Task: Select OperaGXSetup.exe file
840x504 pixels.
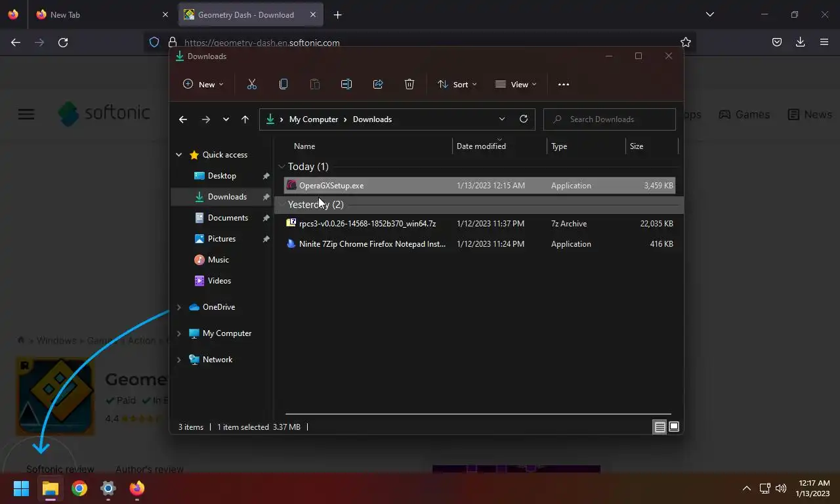Action: click(x=480, y=186)
